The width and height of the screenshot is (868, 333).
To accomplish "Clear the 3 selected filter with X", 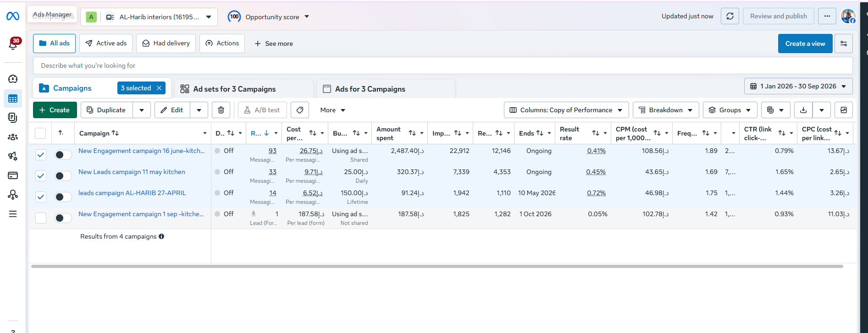I will pyautogui.click(x=159, y=88).
